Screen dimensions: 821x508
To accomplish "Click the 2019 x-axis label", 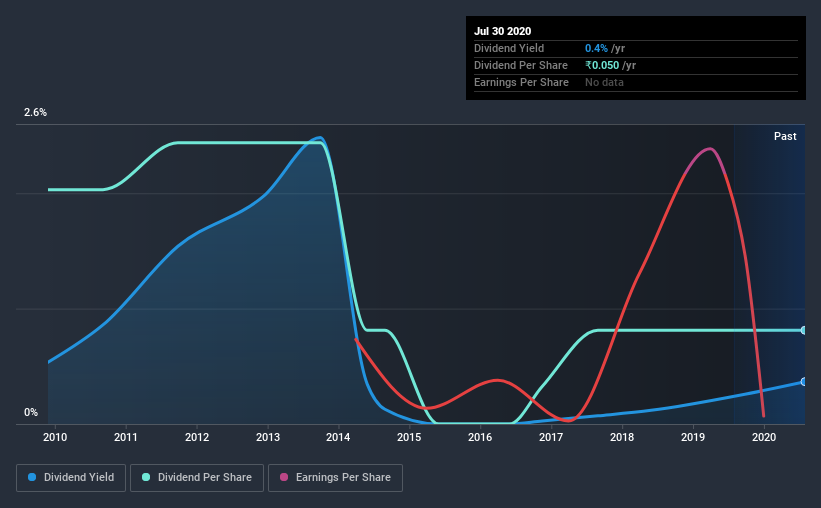I will 693,437.
